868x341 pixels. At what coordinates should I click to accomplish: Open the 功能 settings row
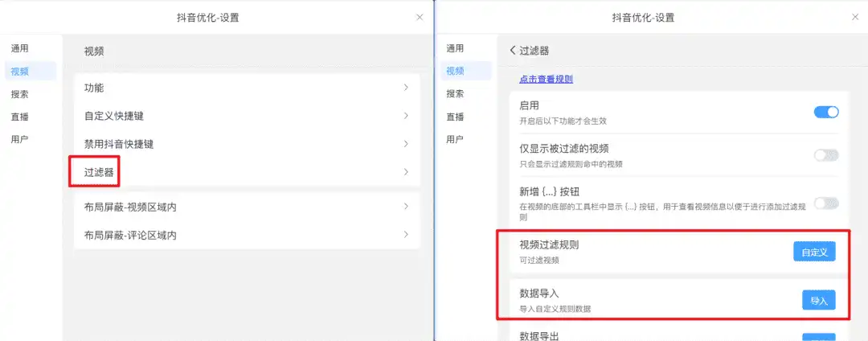point(247,88)
